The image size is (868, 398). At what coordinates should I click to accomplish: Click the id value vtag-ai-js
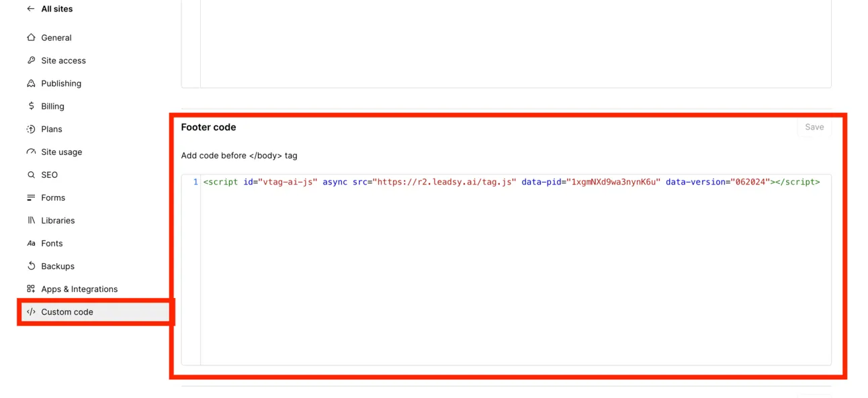point(288,182)
